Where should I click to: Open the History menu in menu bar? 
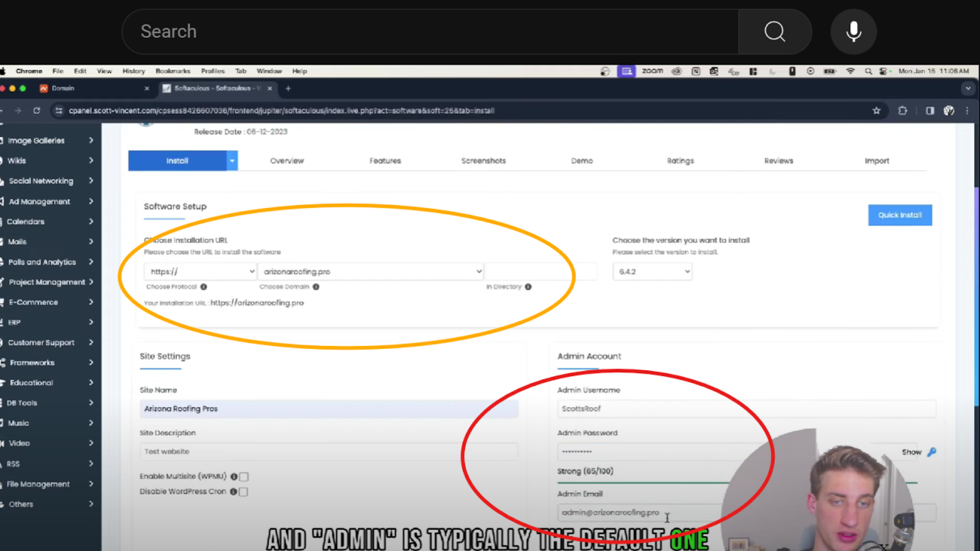pyautogui.click(x=134, y=71)
